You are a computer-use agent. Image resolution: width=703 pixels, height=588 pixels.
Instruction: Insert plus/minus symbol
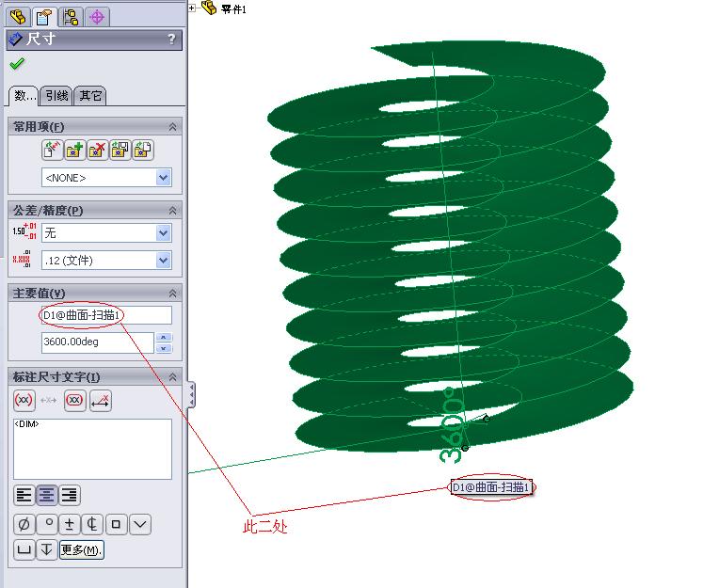(x=70, y=524)
